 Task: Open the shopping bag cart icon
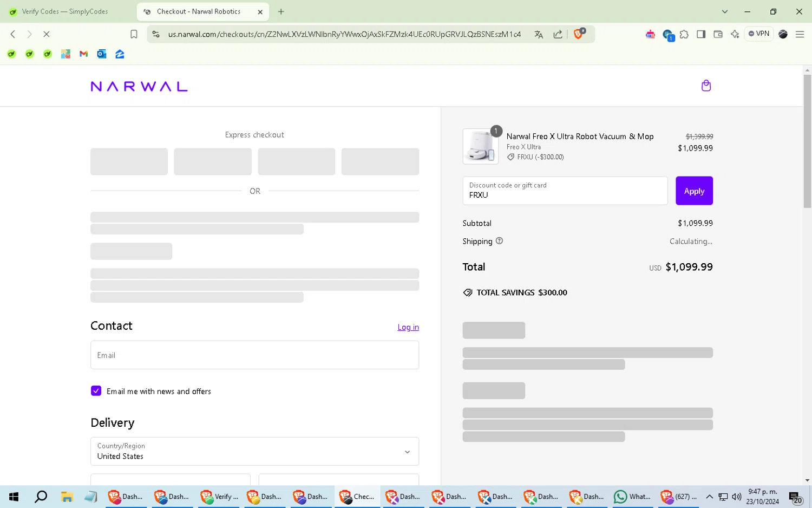(x=706, y=86)
